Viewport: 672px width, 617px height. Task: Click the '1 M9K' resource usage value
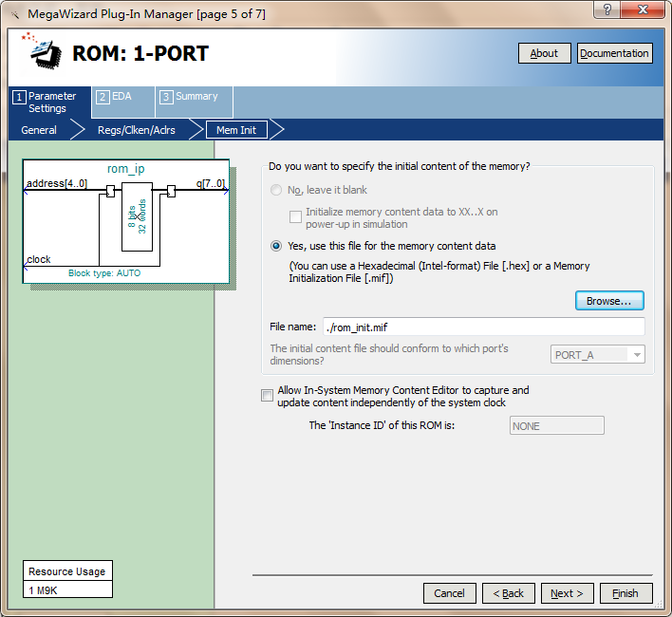67,590
